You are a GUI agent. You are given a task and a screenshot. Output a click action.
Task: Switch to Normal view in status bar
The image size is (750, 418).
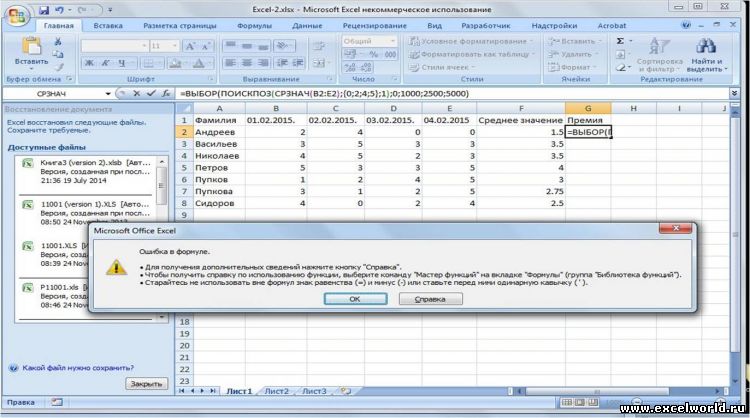[x=567, y=403]
